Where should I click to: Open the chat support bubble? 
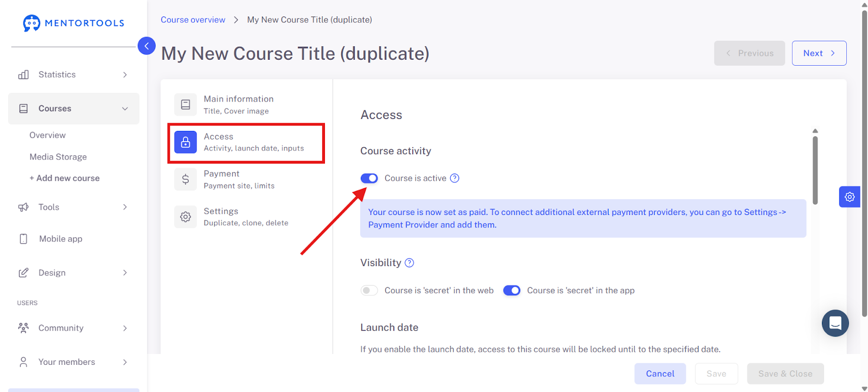coord(835,323)
